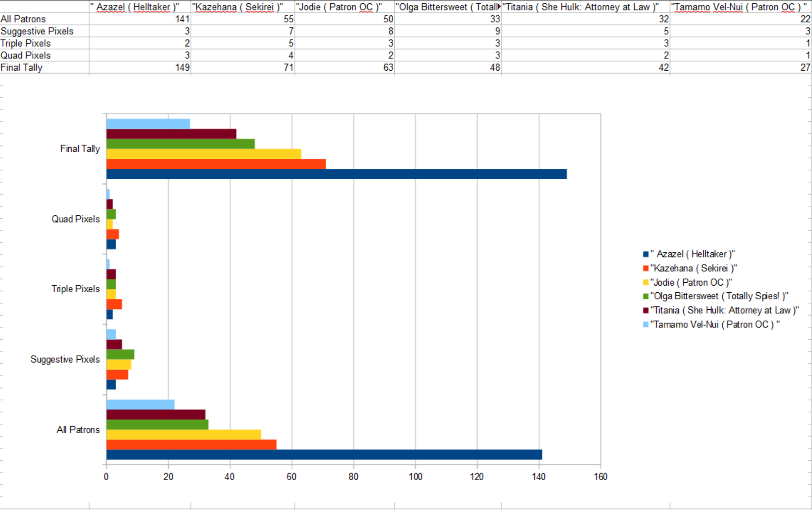Click the All Patrons row label cell in table
The image size is (812, 510).
45,19
